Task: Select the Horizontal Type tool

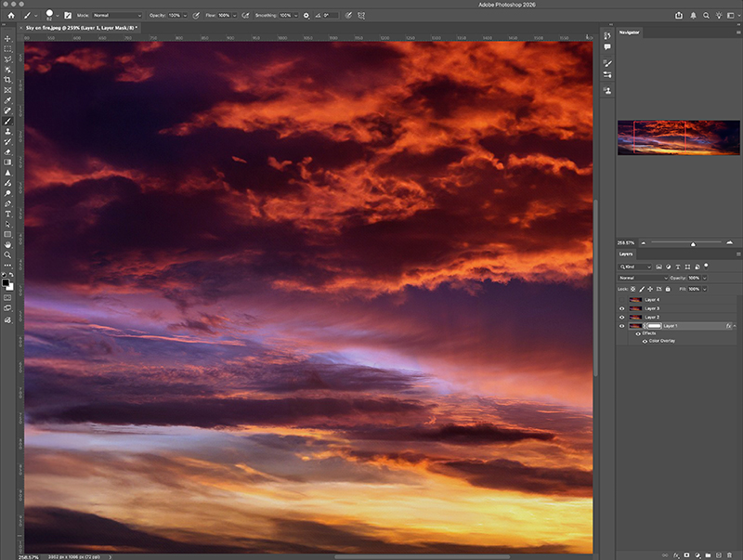Action: tap(7, 214)
